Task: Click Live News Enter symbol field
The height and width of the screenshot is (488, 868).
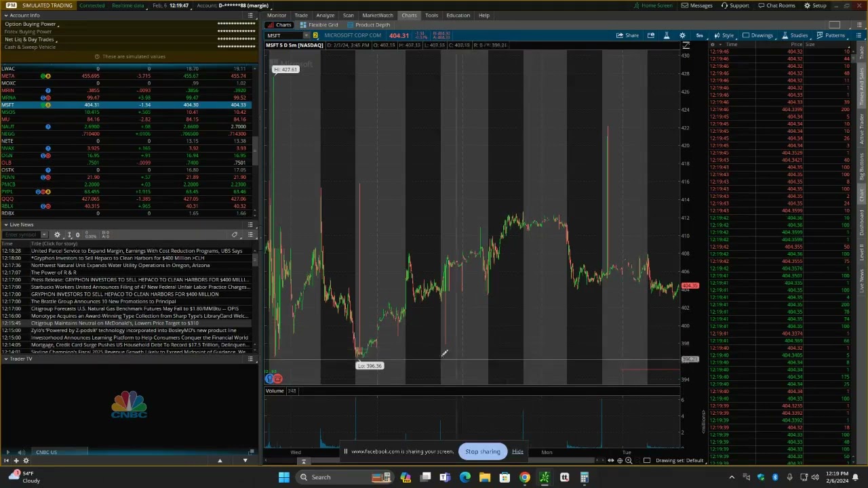Action: [x=20, y=235]
